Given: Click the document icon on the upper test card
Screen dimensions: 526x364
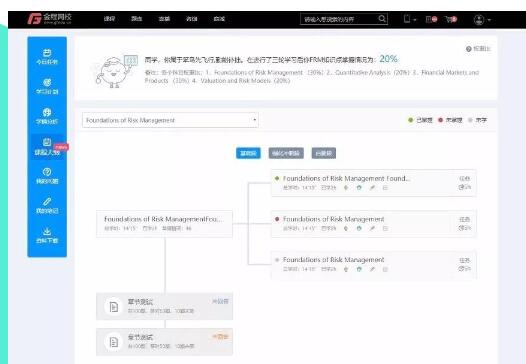Looking at the screenshot, I should point(114,306).
